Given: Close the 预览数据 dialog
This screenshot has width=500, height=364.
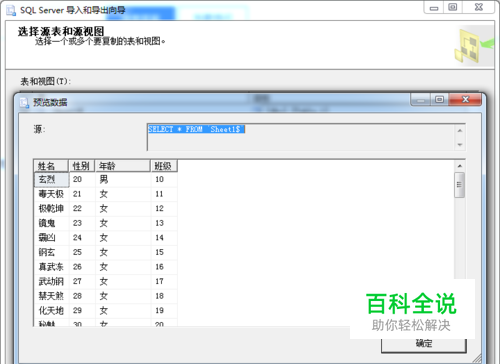Looking at the screenshot, I should tap(465, 99).
